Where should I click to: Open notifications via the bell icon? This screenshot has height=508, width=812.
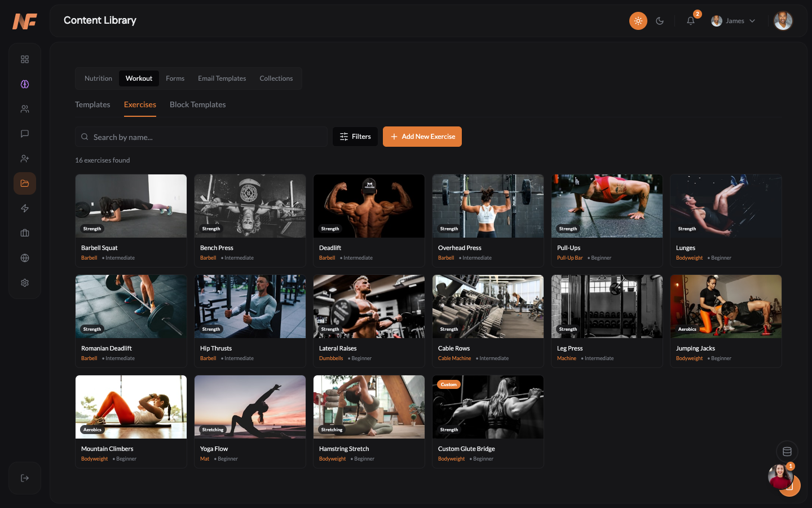pyautogui.click(x=691, y=20)
